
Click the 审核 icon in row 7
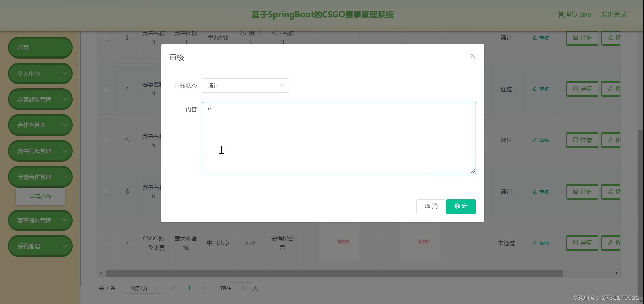click(x=540, y=243)
